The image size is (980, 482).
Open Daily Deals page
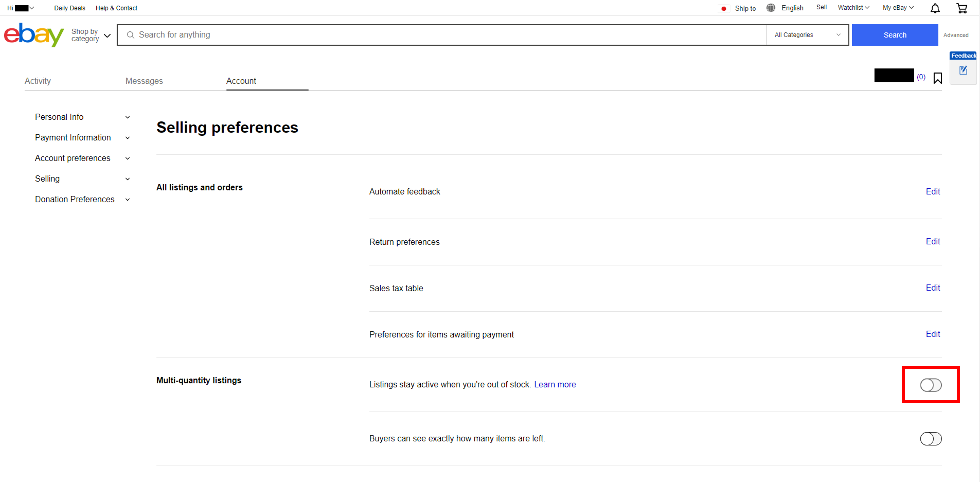point(70,8)
